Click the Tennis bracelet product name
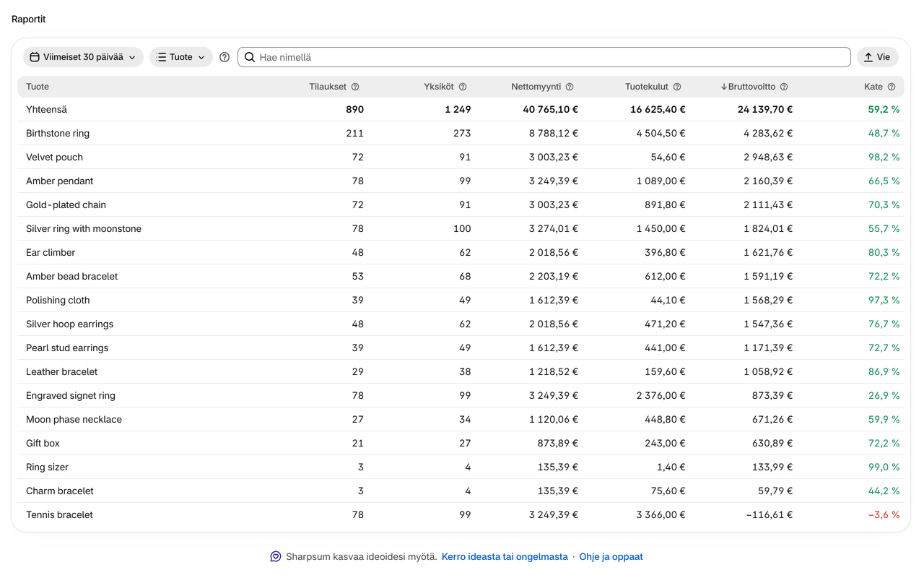924x578 pixels. pyautogui.click(x=59, y=514)
